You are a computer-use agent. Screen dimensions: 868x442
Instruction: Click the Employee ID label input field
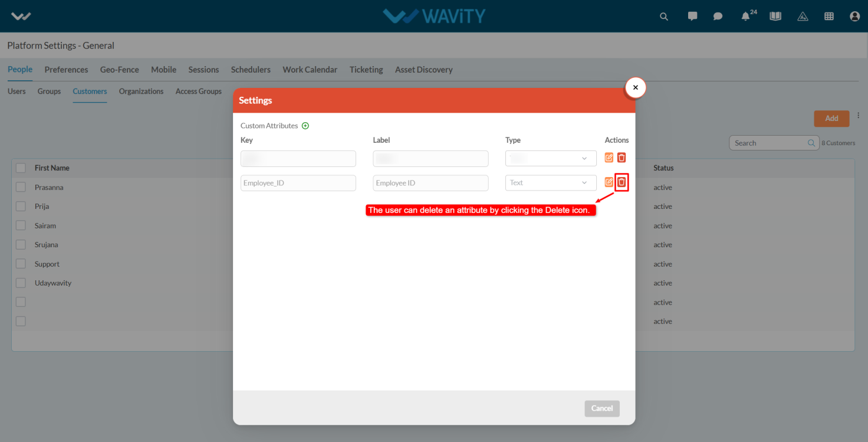click(430, 183)
